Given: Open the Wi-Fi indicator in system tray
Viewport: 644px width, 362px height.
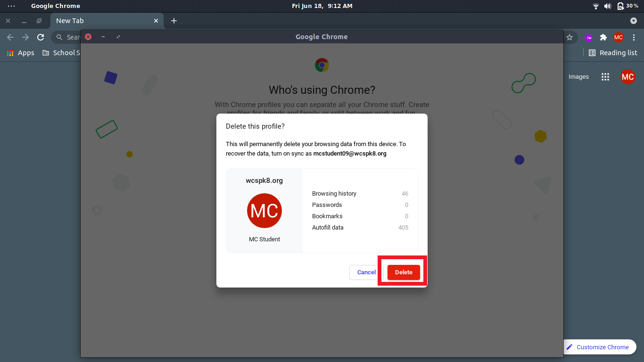Looking at the screenshot, I should click(x=596, y=6).
